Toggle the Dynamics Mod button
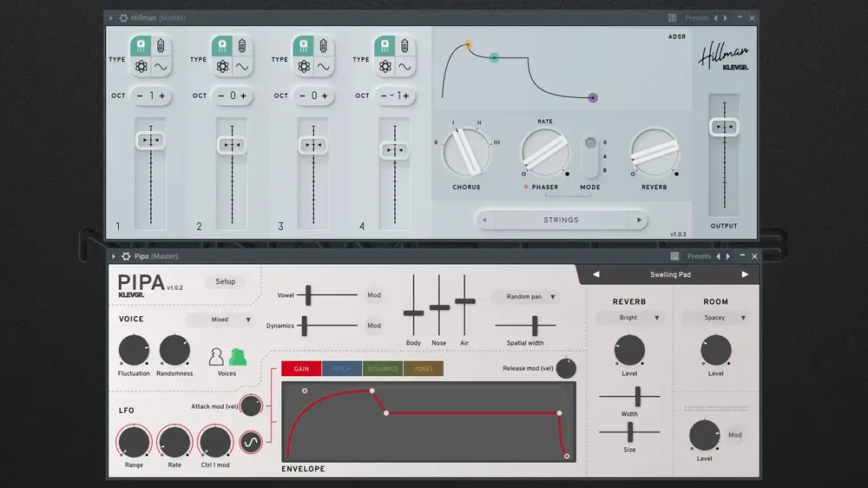 [x=374, y=326]
